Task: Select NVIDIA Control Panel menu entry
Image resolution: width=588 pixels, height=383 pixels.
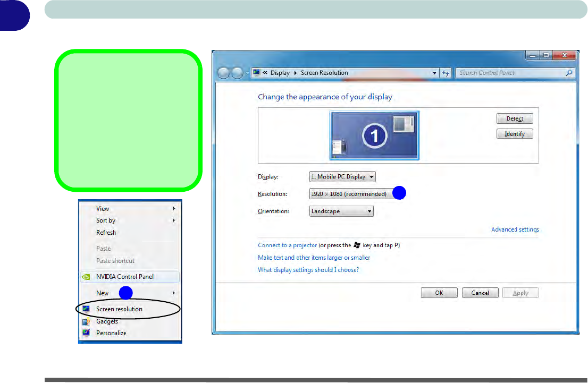Action: [x=130, y=277]
